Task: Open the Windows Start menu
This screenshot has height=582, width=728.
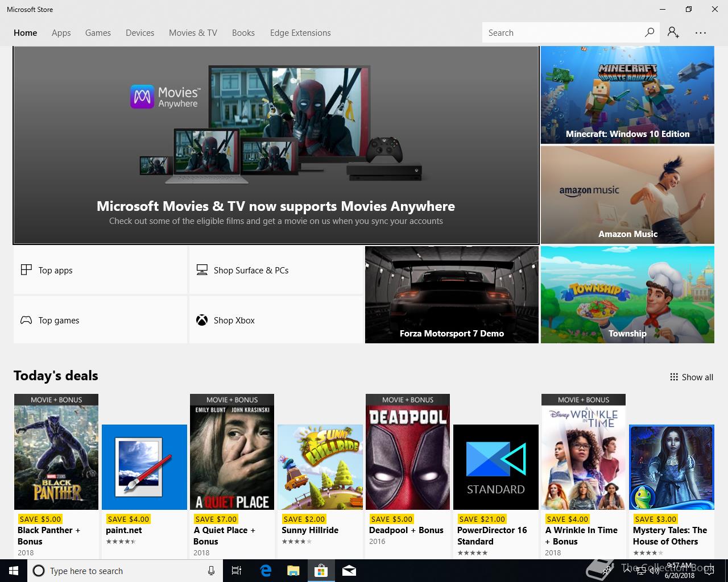Action: pos(14,571)
